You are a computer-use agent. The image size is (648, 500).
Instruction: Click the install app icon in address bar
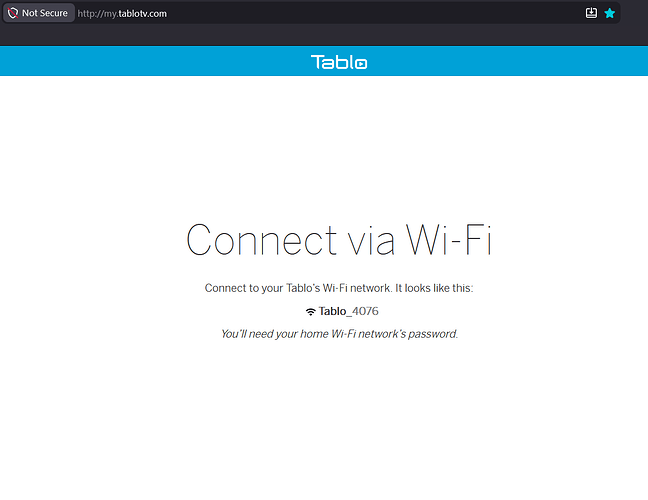pyautogui.click(x=591, y=13)
